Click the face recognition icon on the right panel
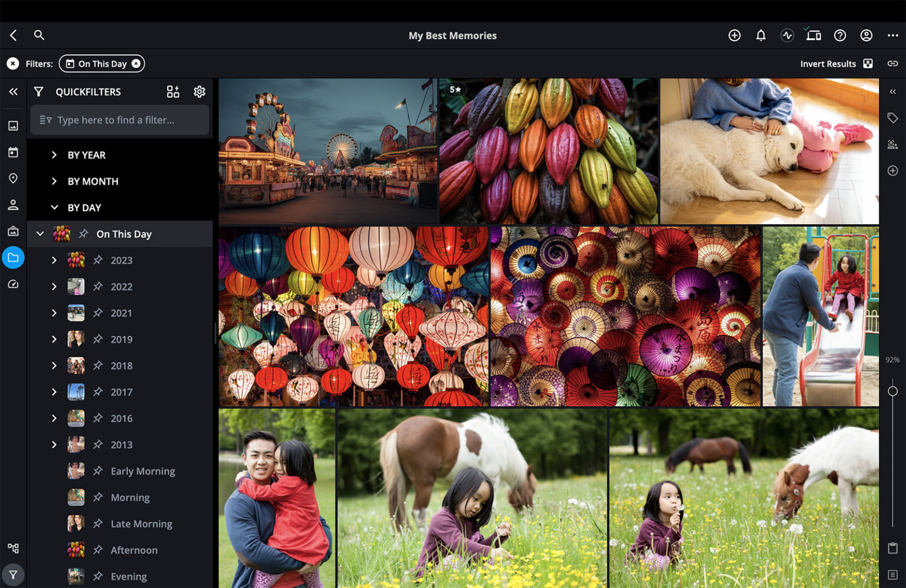 click(892, 144)
